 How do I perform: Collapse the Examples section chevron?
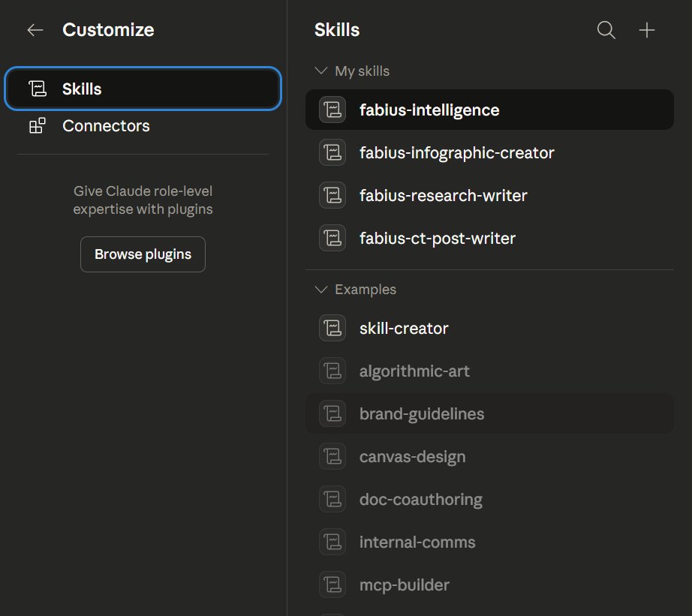[322, 290]
